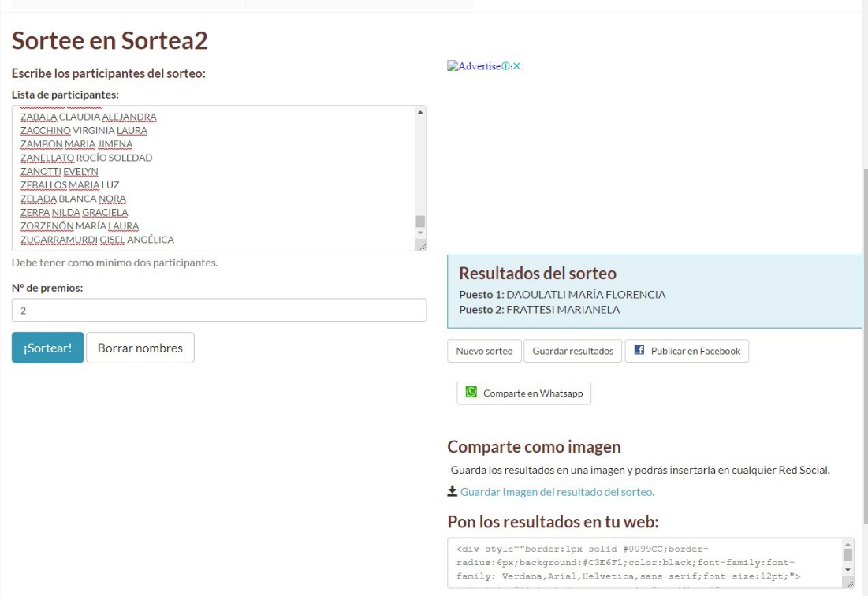Click inside the embed HTML code box
Viewport: 868px width, 596px height.
[646, 563]
